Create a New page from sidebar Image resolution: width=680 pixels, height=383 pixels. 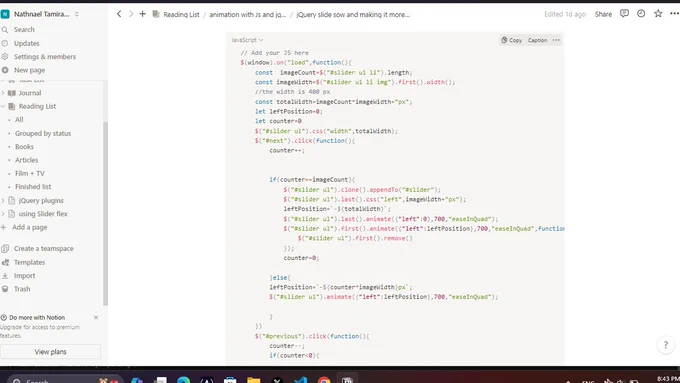29,70
